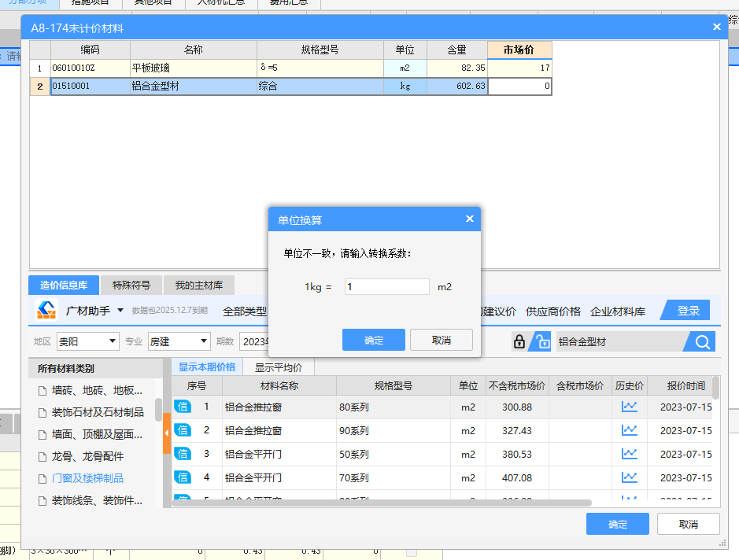Click the 信 badge on row 4
This screenshot has width=739, height=560.
(x=183, y=477)
